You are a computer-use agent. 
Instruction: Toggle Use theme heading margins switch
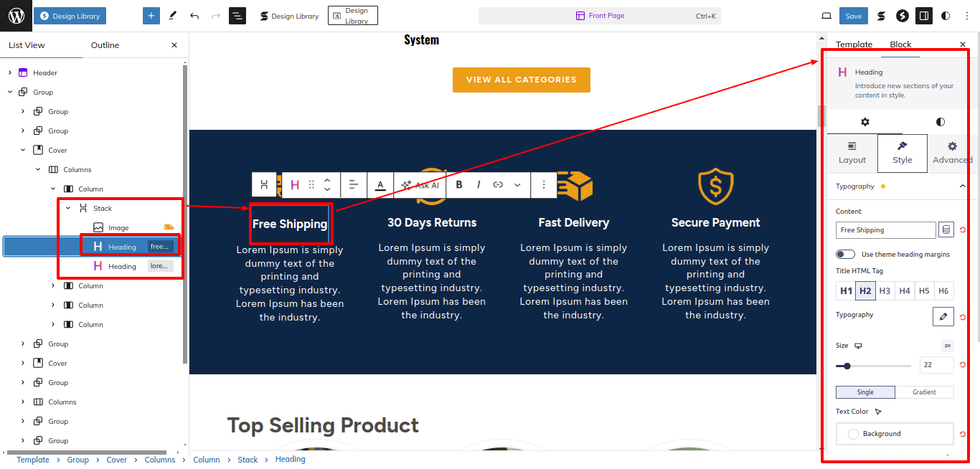click(x=846, y=255)
